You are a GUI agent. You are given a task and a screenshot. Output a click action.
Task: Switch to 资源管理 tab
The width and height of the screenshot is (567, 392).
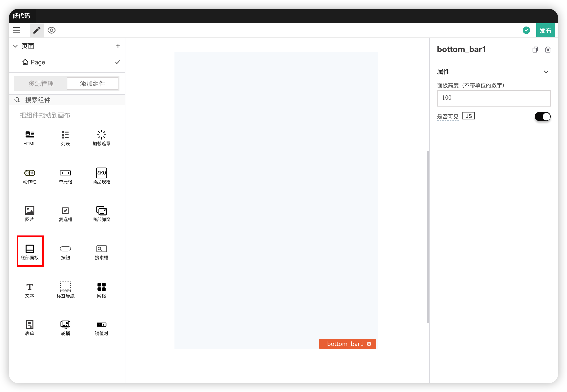point(41,84)
